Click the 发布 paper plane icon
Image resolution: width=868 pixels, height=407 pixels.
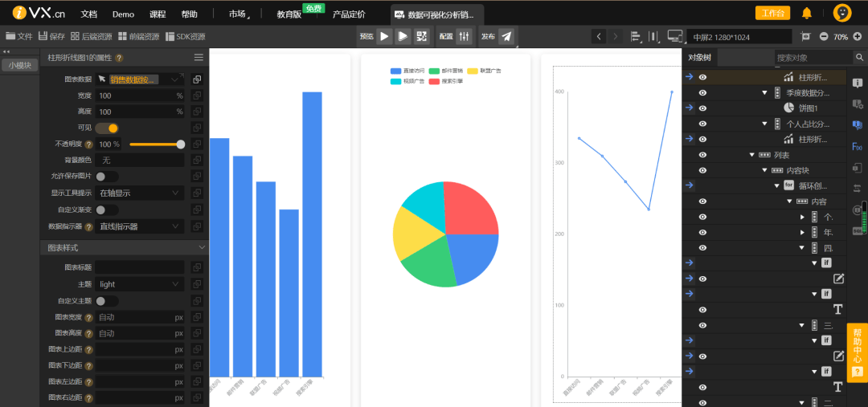point(506,36)
